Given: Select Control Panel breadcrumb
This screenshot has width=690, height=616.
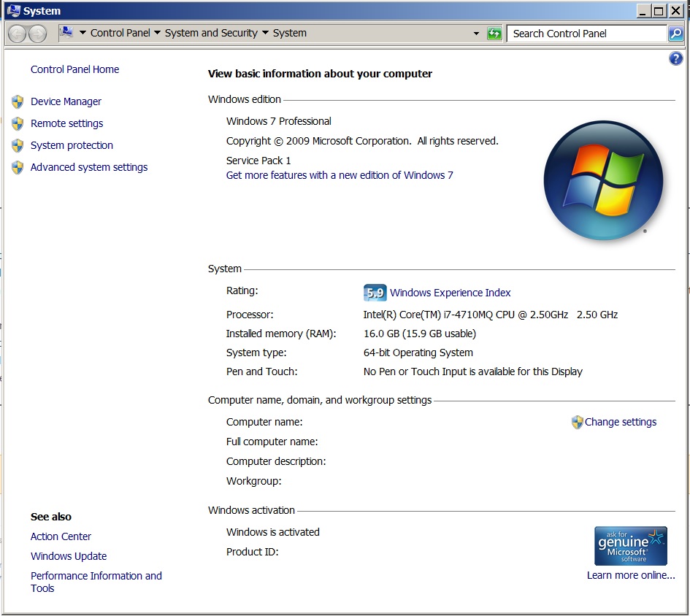Looking at the screenshot, I should click(120, 33).
